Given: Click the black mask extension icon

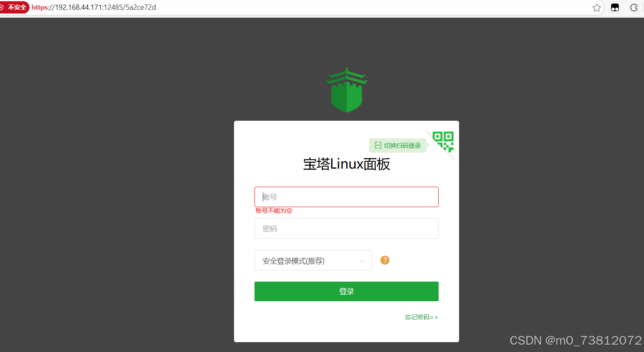Looking at the screenshot, I should 615,7.
